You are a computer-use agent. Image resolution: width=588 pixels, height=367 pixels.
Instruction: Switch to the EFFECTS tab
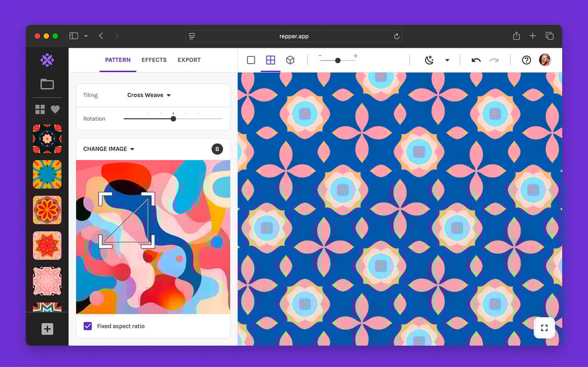(154, 60)
